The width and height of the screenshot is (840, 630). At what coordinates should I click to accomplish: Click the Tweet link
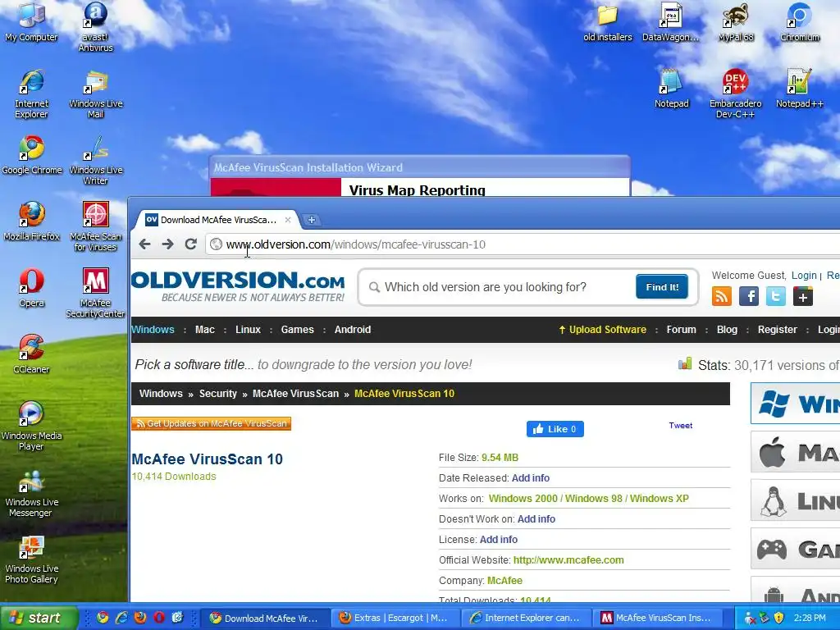pos(680,426)
